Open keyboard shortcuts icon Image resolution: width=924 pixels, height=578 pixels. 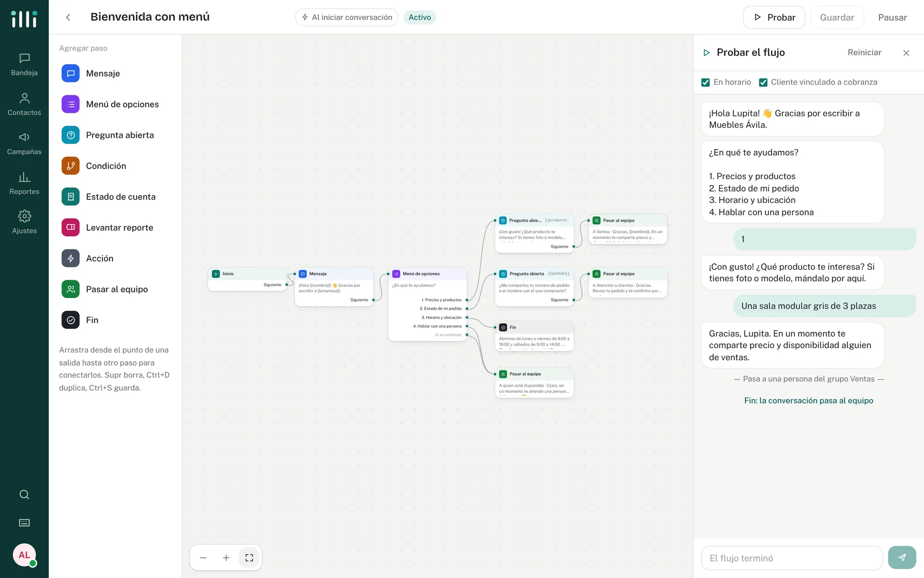pyautogui.click(x=24, y=523)
